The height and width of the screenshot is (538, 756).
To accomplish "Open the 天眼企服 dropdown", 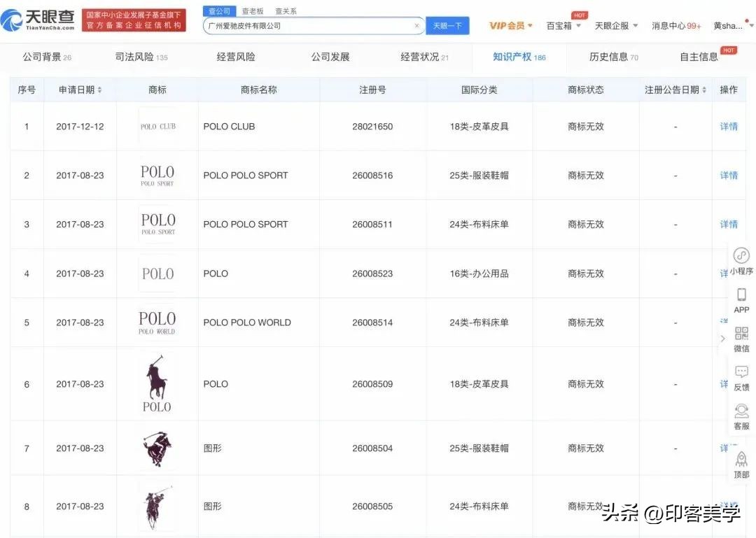I will click(x=615, y=25).
